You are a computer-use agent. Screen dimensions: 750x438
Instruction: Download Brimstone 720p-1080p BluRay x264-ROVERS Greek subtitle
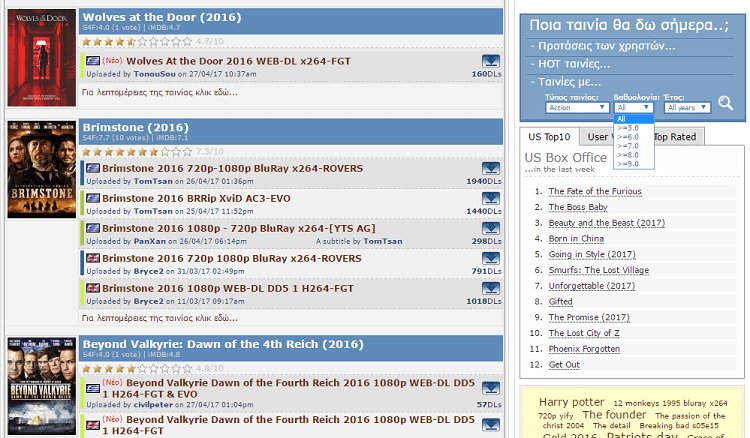pos(491,168)
